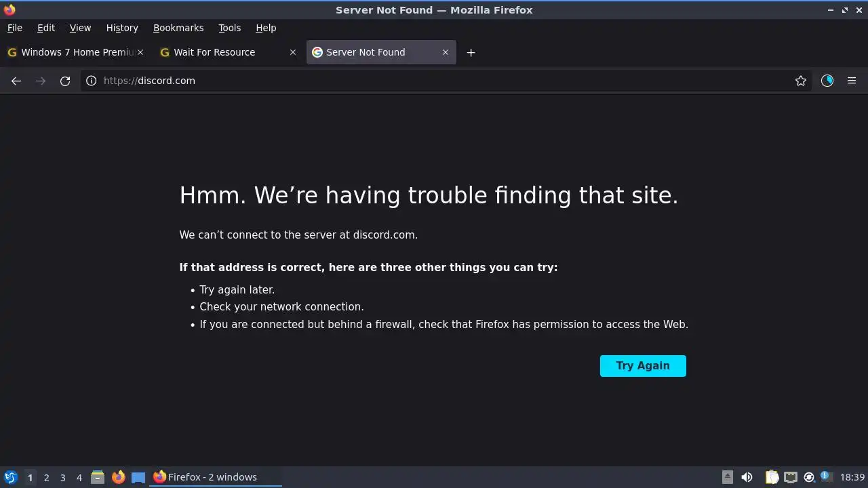Open the hamburger application menu
The height and width of the screenshot is (488, 868).
tap(852, 81)
